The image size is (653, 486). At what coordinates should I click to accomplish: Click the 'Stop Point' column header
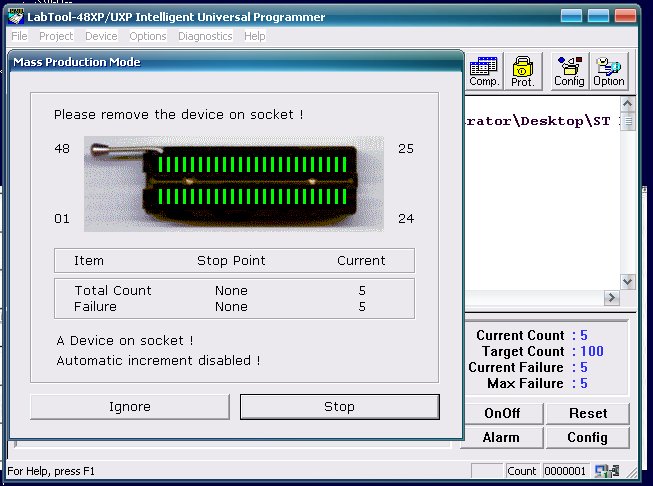click(x=231, y=261)
